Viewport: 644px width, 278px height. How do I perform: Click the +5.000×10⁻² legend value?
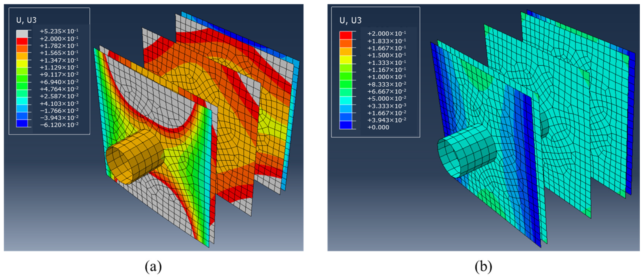click(386, 98)
